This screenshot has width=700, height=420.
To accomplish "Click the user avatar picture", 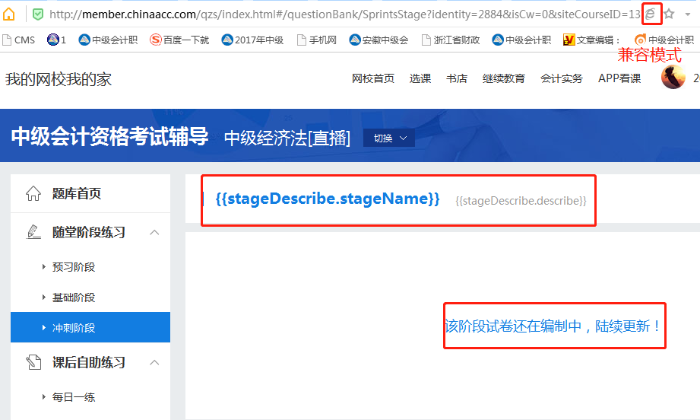I will pyautogui.click(x=673, y=78).
